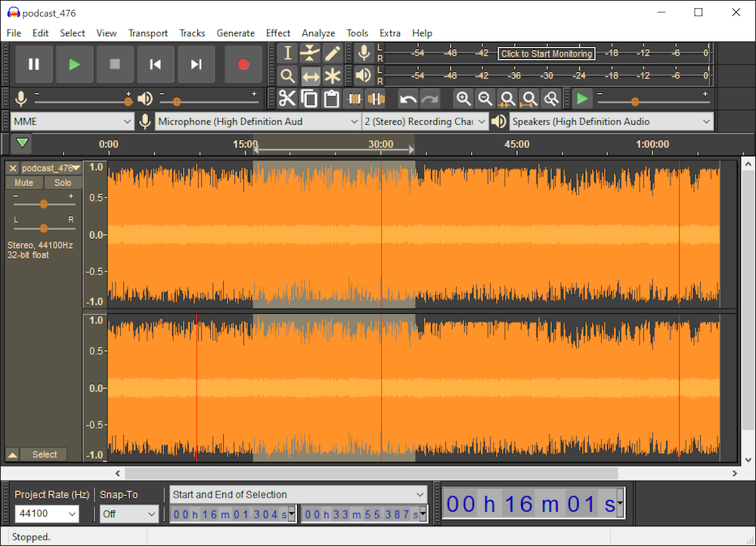
Task: Open Start and End of Selection dropdown
Action: pyautogui.click(x=299, y=495)
